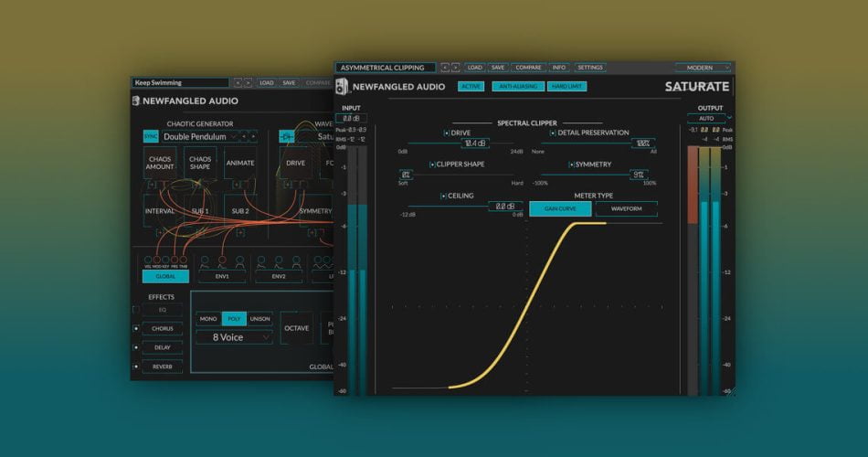Toggle the Symmetry lock box in Saturate
This screenshot has width=868, height=457.
[571, 165]
